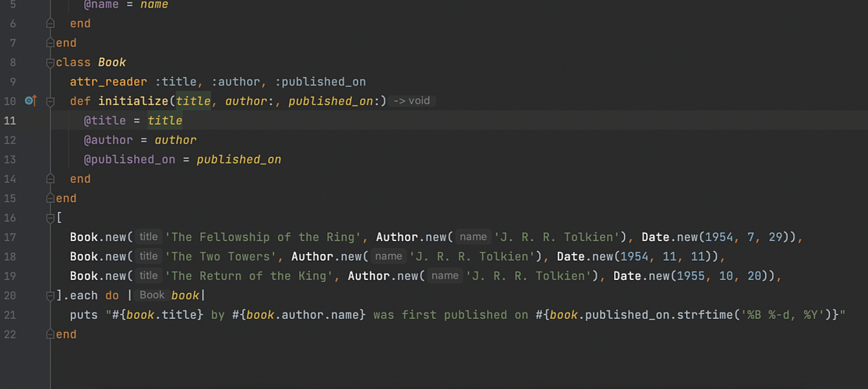The image size is (868, 389).
Task: Collapse the def initialize fold marker on line 10
Action: (x=51, y=101)
